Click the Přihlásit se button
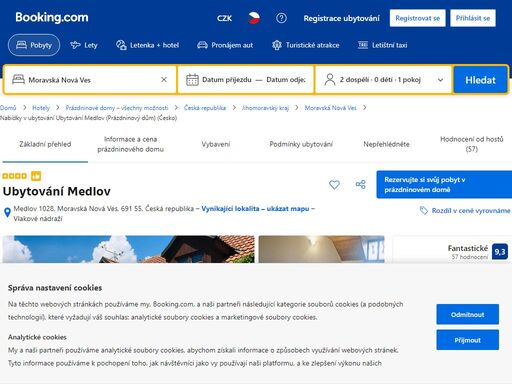Screen dimensions: 512x384 tap(473, 18)
